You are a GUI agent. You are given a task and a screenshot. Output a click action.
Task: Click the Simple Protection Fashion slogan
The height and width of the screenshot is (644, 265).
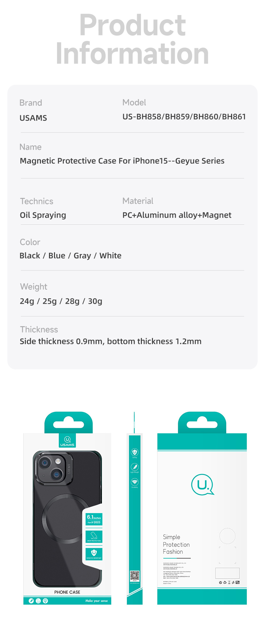pyautogui.click(x=176, y=544)
